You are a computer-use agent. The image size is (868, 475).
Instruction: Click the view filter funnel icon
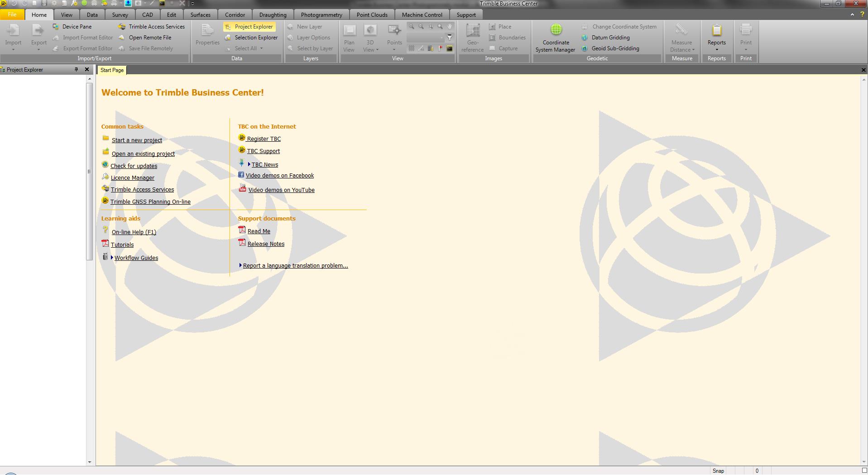pos(450,37)
